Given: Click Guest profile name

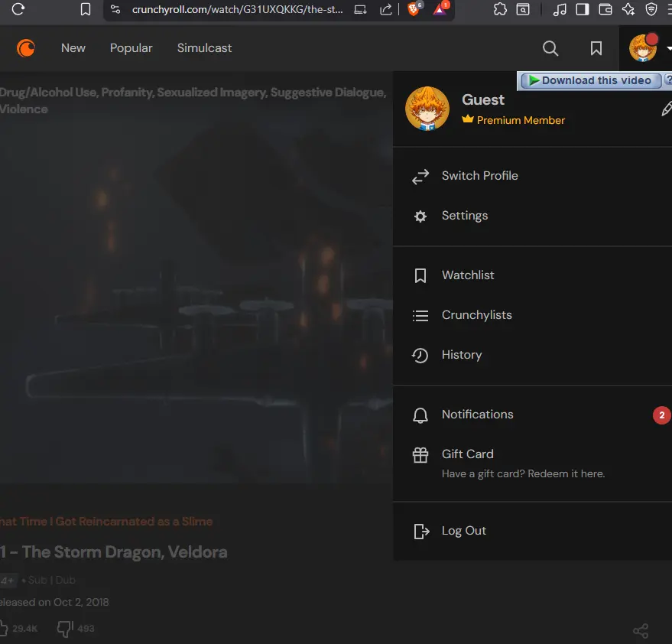Looking at the screenshot, I should click(483, 100).
